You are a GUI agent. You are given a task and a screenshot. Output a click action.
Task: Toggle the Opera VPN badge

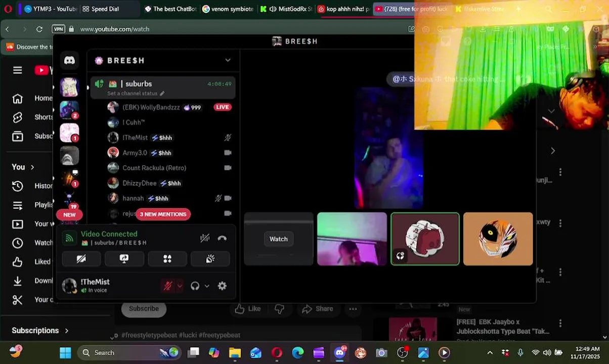pos(59,29)
